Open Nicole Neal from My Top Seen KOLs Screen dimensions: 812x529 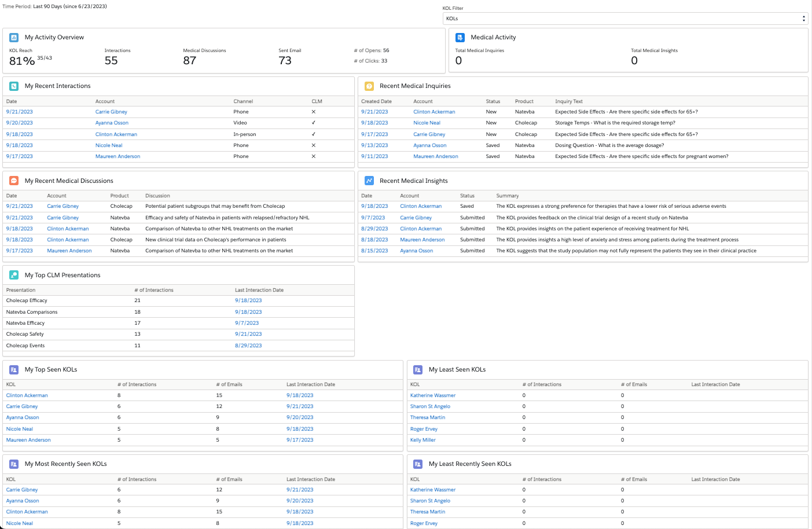pos(19,428)
